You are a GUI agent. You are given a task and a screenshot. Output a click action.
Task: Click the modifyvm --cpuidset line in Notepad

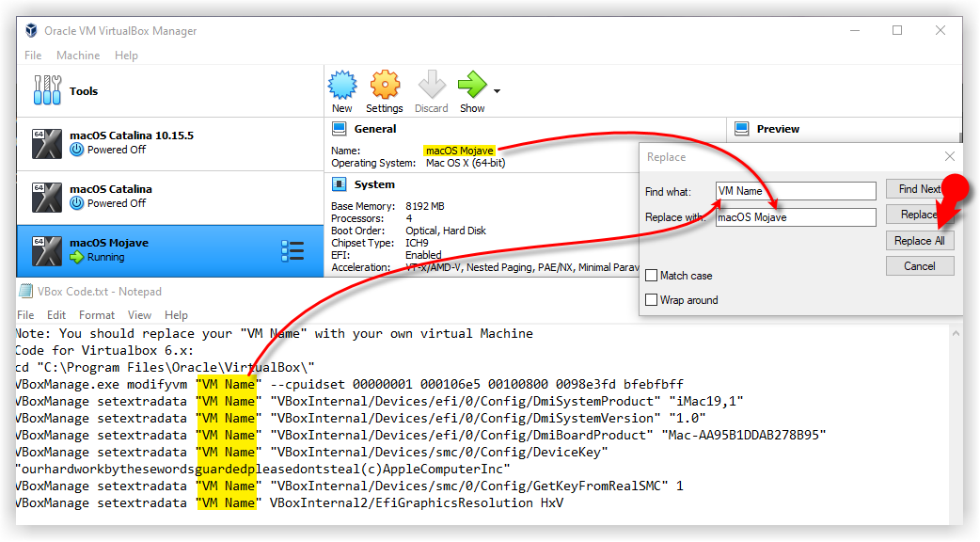[349, 384]
